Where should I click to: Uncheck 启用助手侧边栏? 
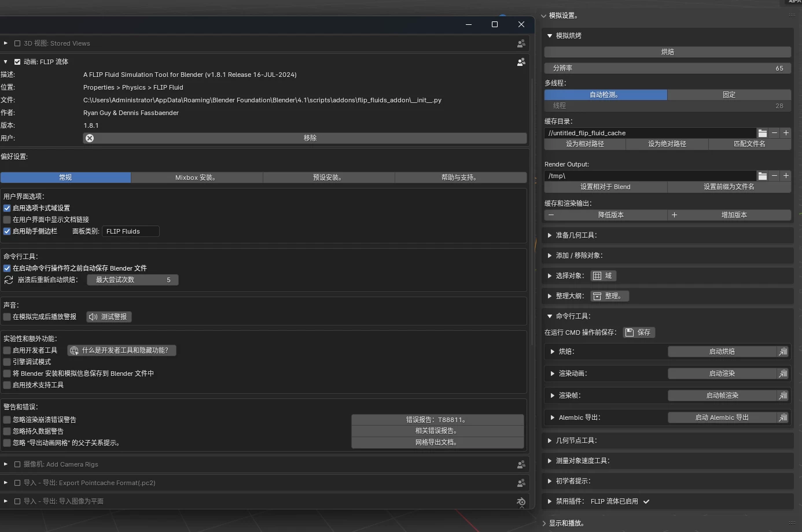7,231
